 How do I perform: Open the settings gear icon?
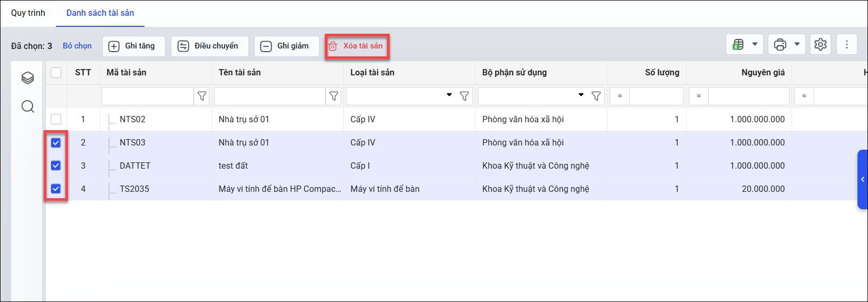click(820, 45)
